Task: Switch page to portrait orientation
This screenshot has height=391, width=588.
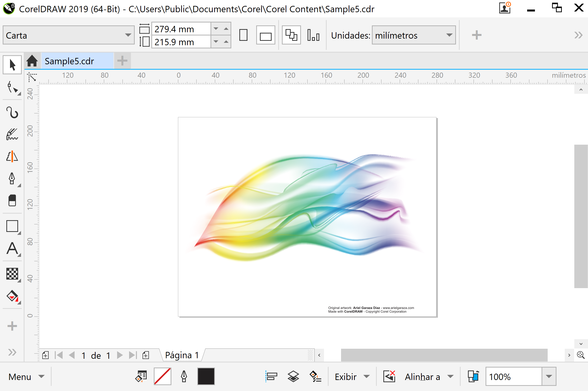Action: 243,35
